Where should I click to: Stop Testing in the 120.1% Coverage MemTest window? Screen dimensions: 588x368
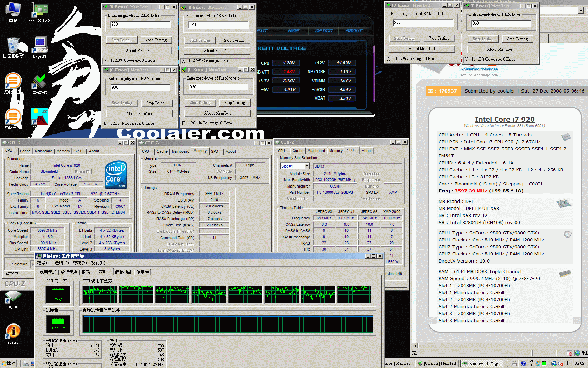coord(234,103)
